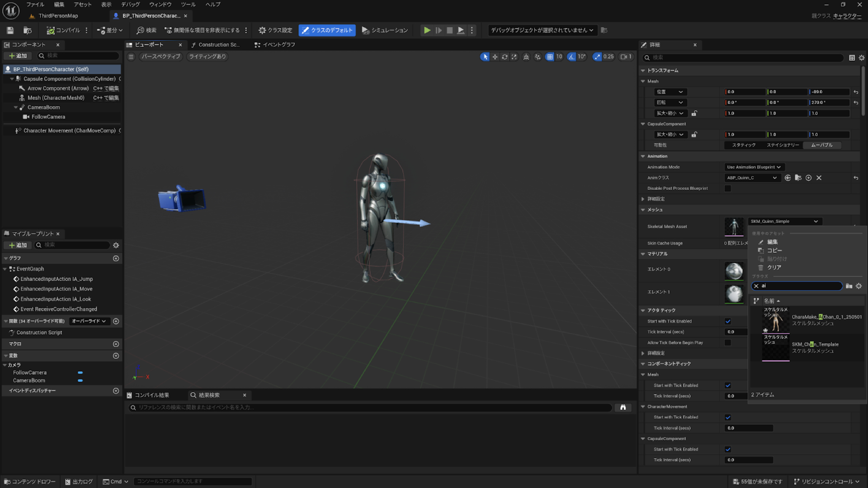Select ムーバブル mobility option
The image size is (868, 488).
pos(822,145)
